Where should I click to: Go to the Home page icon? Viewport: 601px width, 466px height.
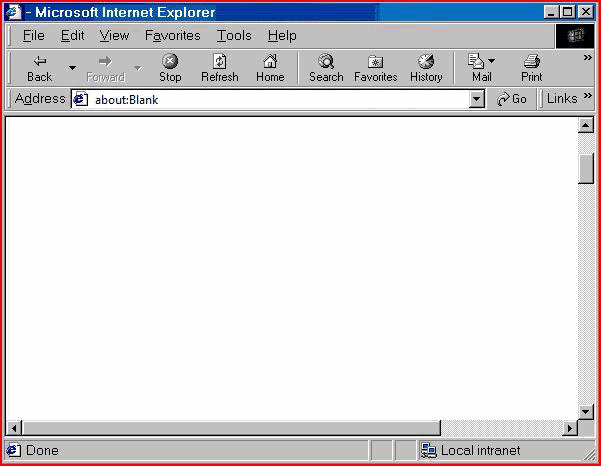tap(270, 68)
